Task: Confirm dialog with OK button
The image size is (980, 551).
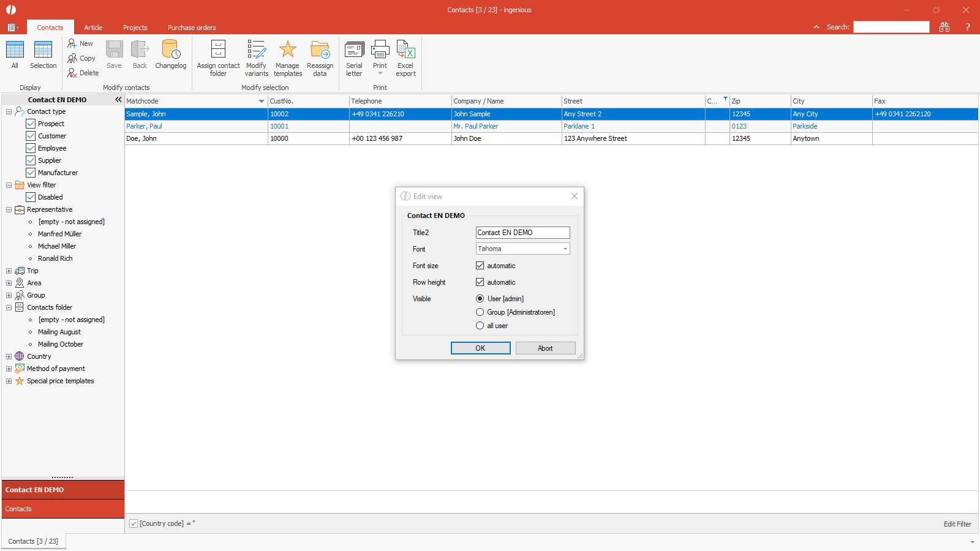Action: pyautogui.click(x=480, y=348)
